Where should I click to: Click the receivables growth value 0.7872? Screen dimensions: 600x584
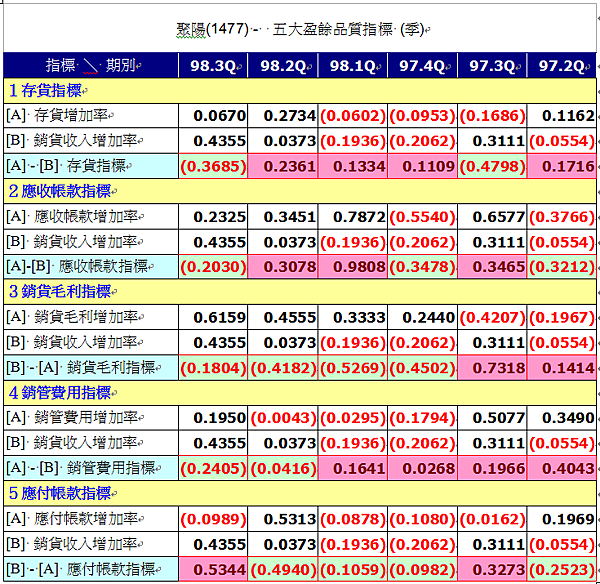click(x=359, y=217)
